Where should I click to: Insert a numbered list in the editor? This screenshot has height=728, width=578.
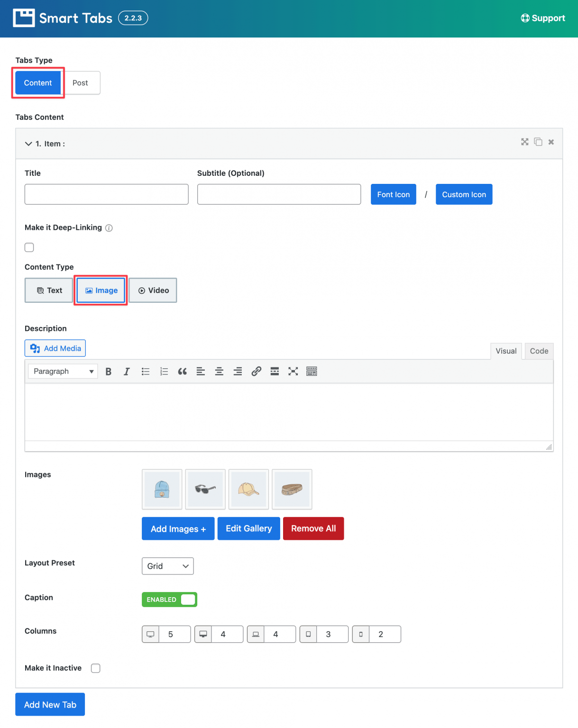164,371
